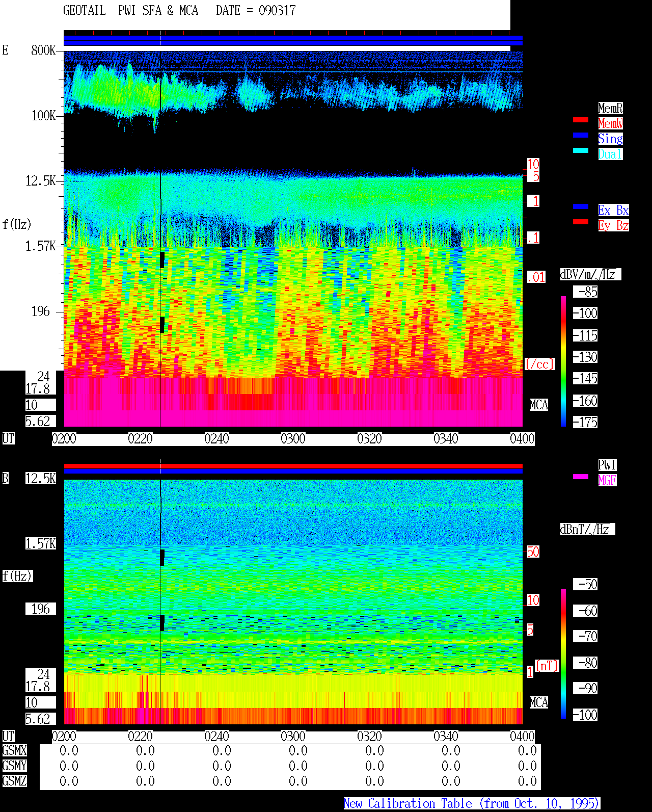Image resolution: width=652 pixels, height=812 pixels.
Task: Click the 0240 time tick under the E panel
Action: (x=216, y=438)
